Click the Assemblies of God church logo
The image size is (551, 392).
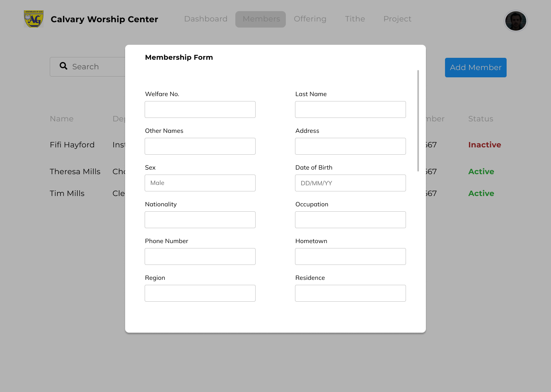pos(33,18)
